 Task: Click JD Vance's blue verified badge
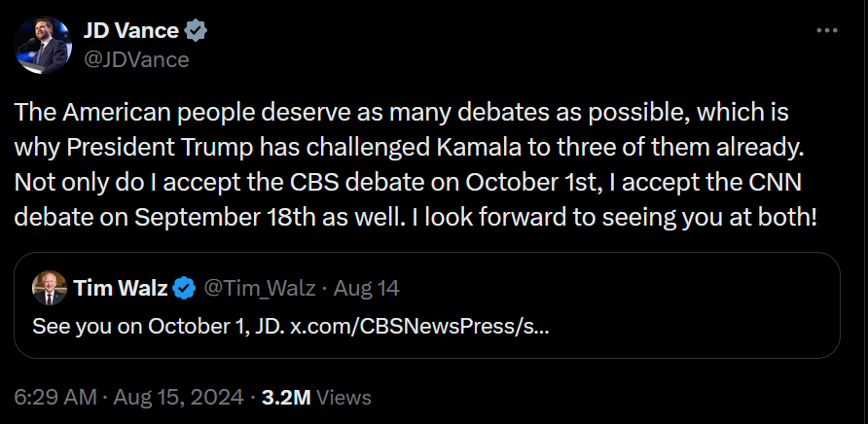196,30
